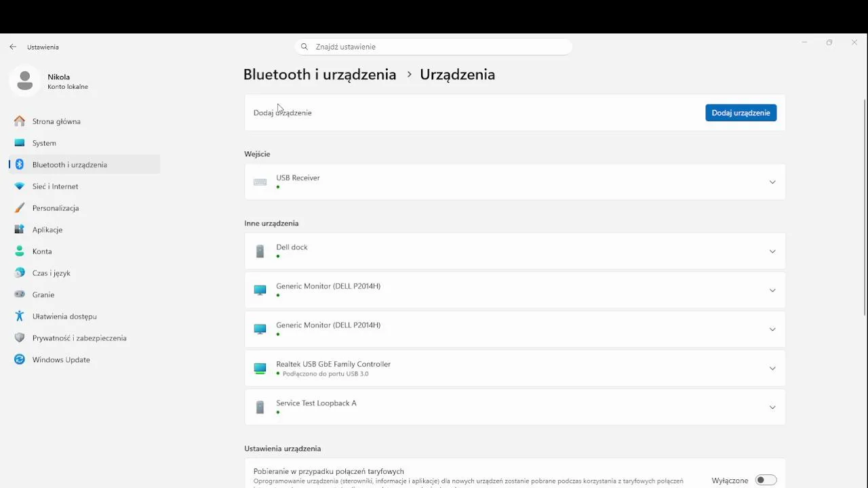Click the System monitor icon in sidebar

point(20,143)
